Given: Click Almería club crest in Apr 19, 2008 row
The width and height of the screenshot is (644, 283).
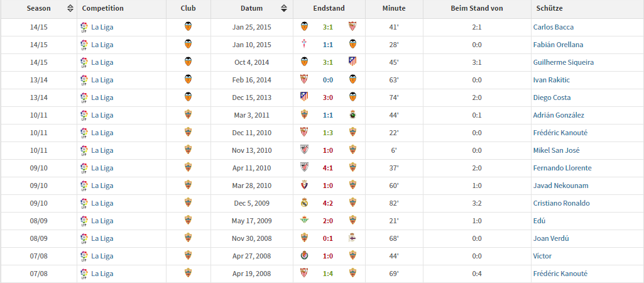Looking at the screenshot, I should point(188,274).
